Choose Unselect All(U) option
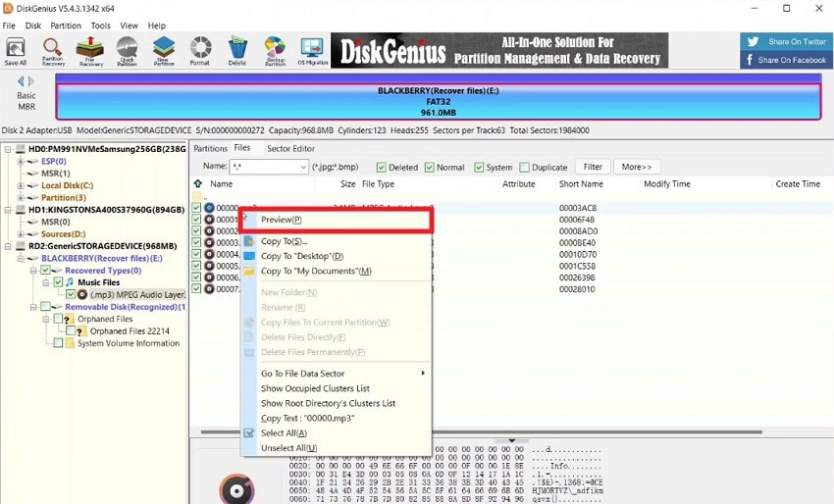Image resolution: width=834 pixels, height=504 pixels. point(337,448)
